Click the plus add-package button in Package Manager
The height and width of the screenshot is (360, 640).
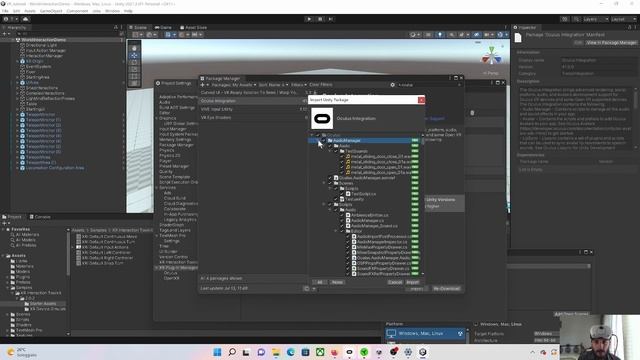202,85
